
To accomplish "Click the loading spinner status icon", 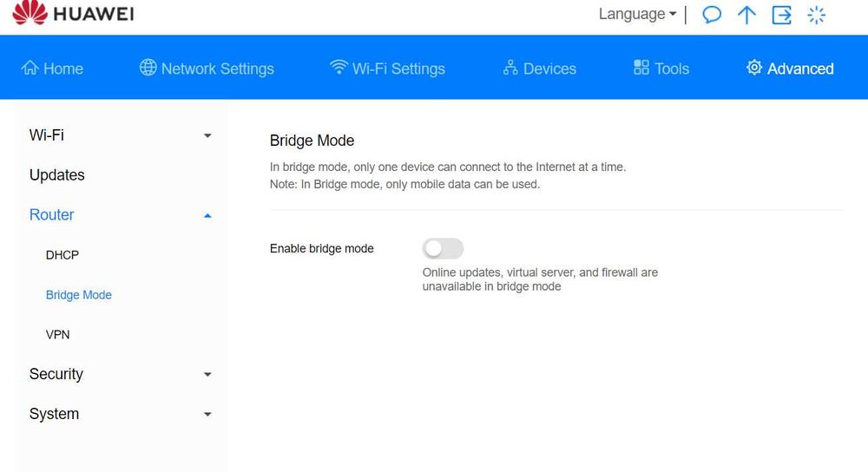I will (x=817, y=15).
